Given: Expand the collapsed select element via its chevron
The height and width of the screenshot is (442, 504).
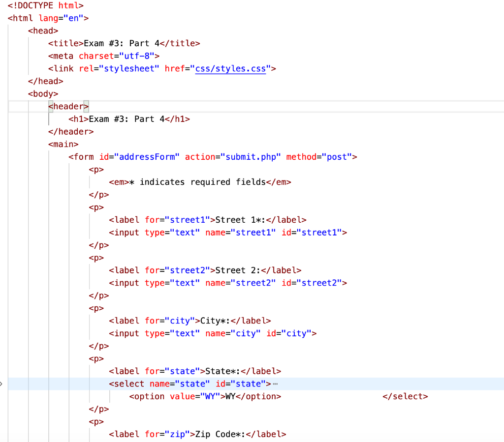Looking at the screenshot, I should [x=2, y=384].
